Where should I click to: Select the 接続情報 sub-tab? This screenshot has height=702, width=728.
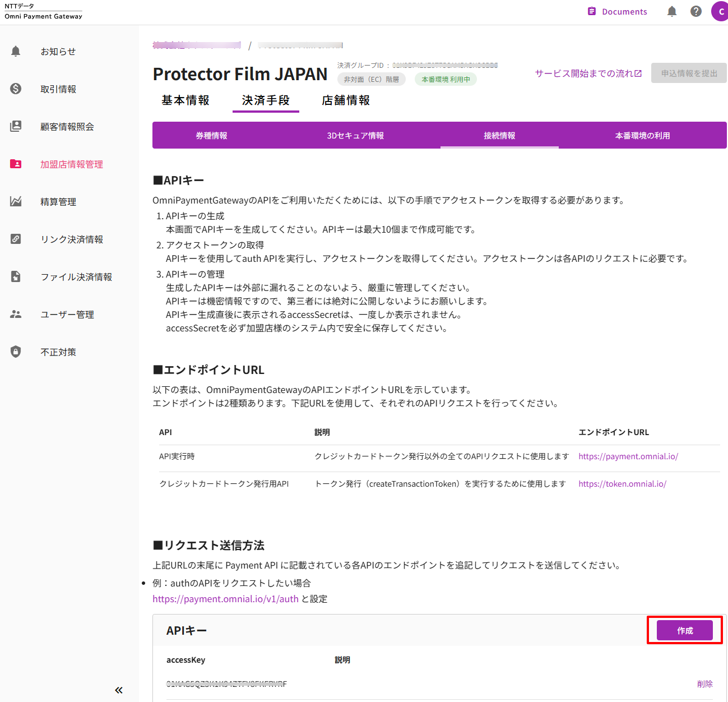(499, 136)
